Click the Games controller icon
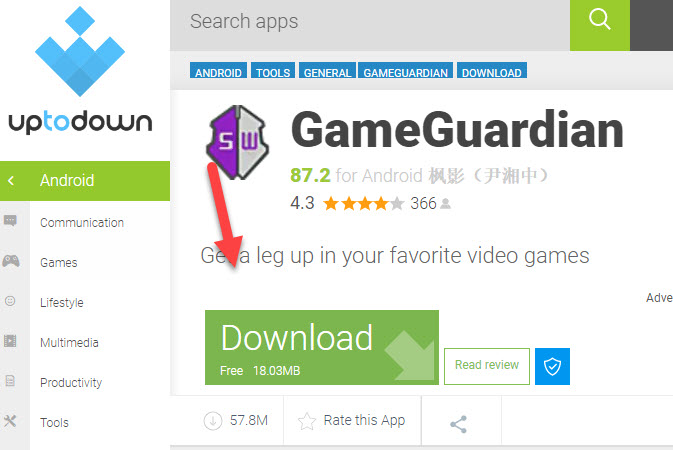The width and height of the screenshot is (673, 450). tap(11, 261)
